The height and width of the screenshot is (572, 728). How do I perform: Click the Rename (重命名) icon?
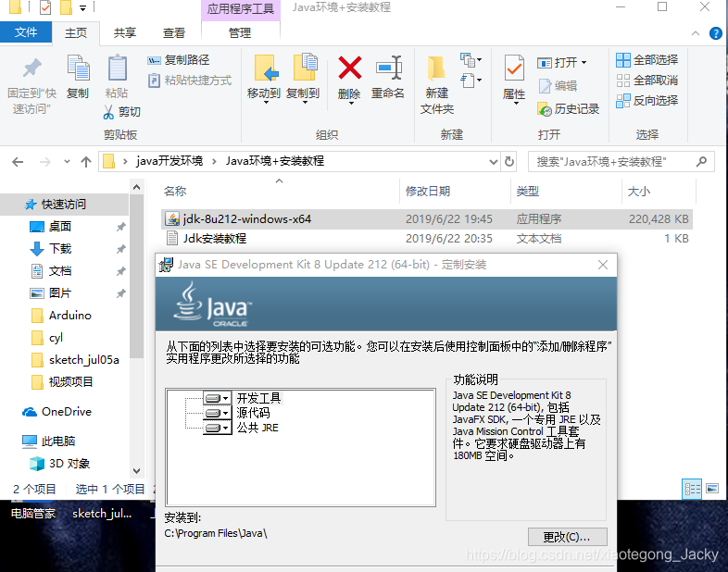coord(388,68)
